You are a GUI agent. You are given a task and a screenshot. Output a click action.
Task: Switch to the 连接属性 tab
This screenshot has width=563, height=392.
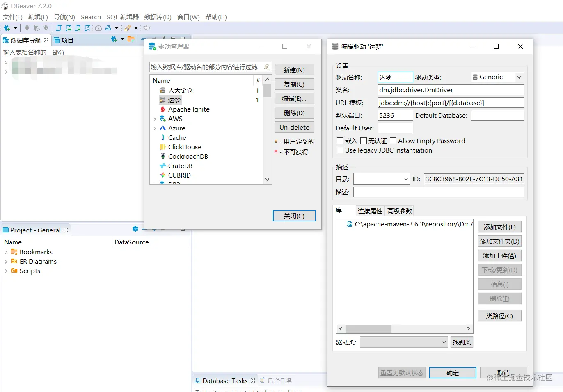click(x=370, y=211)
